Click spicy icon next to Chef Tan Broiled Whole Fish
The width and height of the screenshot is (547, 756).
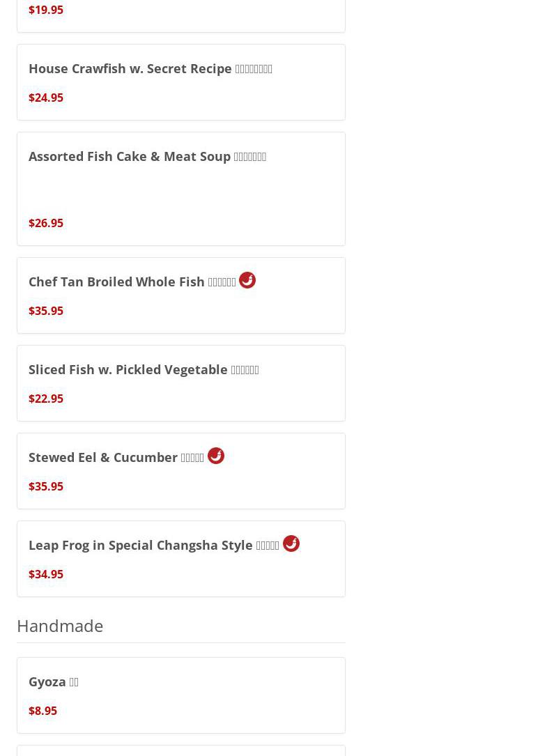(247, 280)
